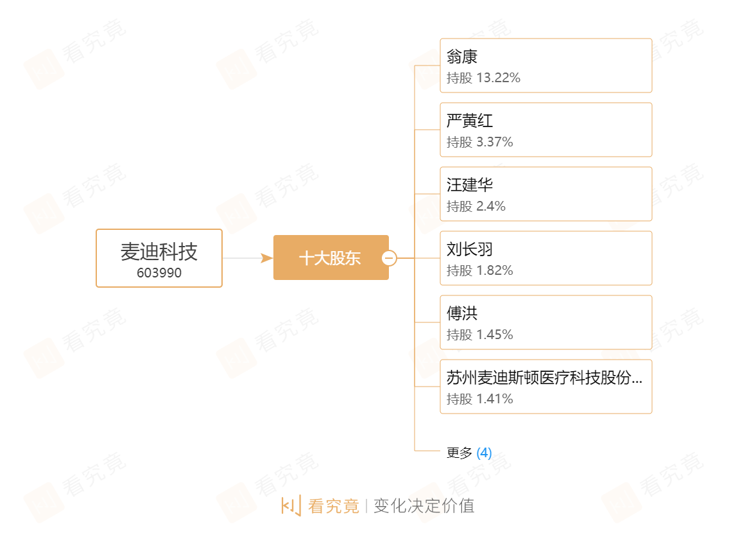Click the 看究竟 brand text link
Viewport: 756px width, 533px height.
click(x=334, y=506)
